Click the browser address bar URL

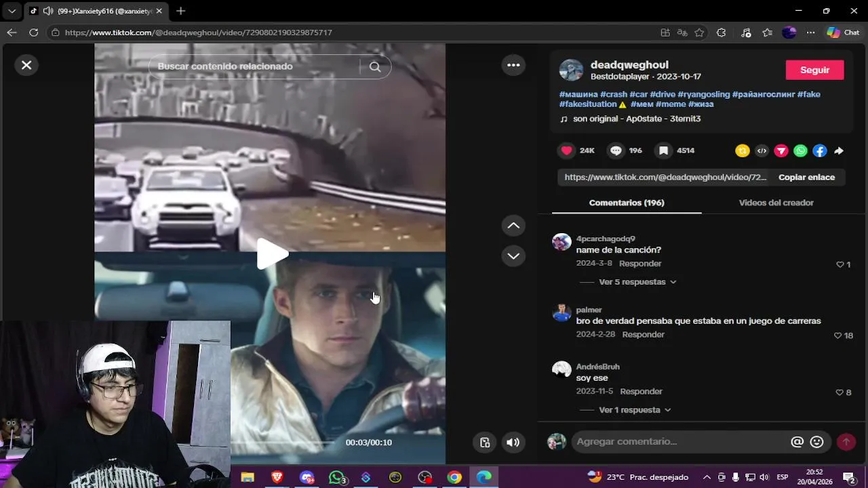point(199,33)
